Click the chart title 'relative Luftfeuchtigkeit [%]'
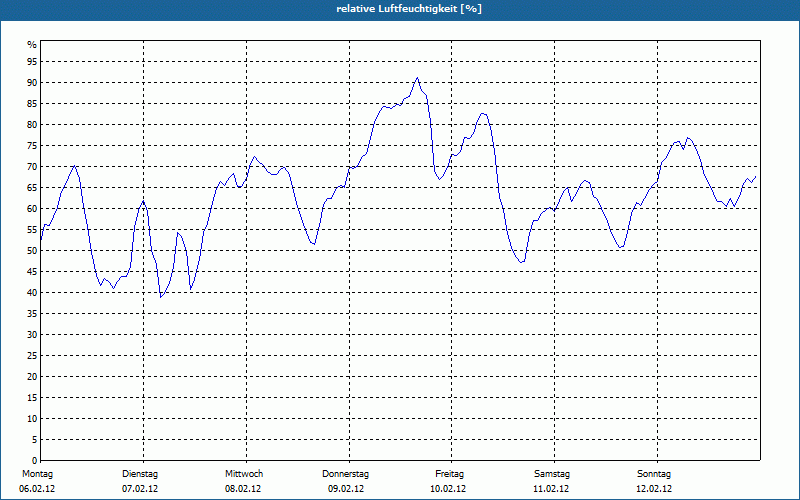800x500 pixels. (x=409, y=9)
